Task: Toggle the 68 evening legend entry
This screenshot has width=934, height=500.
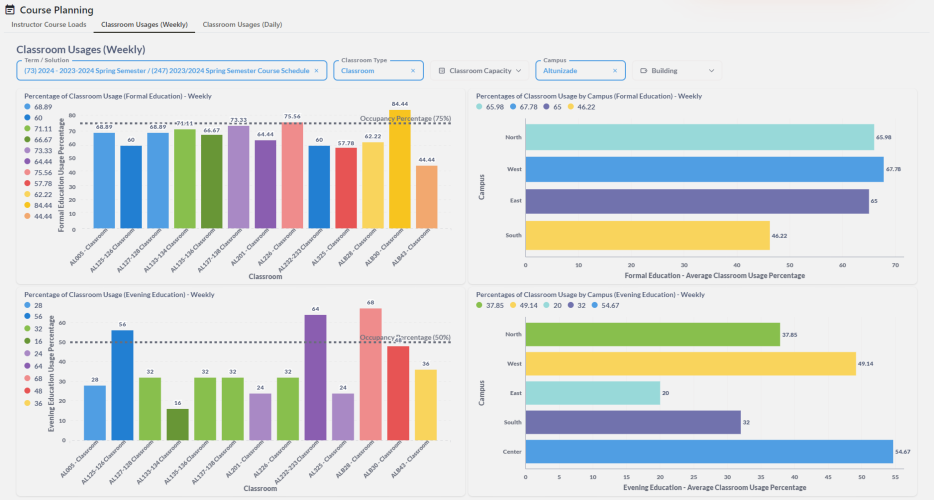Action: (33, 378)
